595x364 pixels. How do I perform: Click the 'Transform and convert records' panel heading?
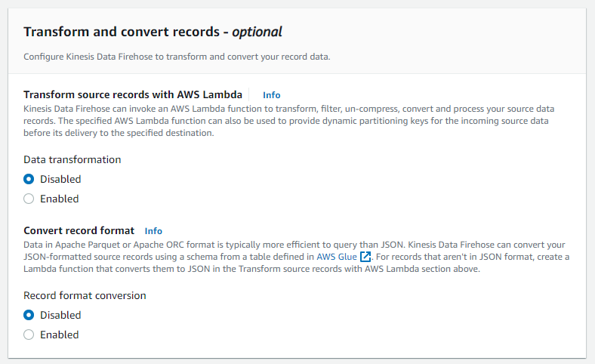(x=153, y=32)
